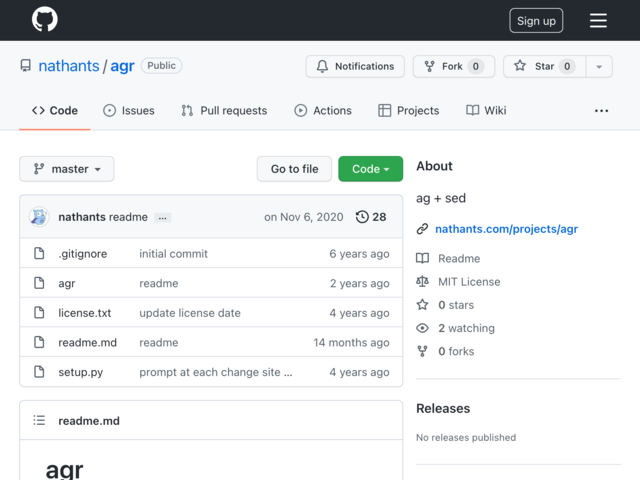Open the GitHub home logo
The image size is (640, 480).
pyautogui.click(x=44, y=19)
